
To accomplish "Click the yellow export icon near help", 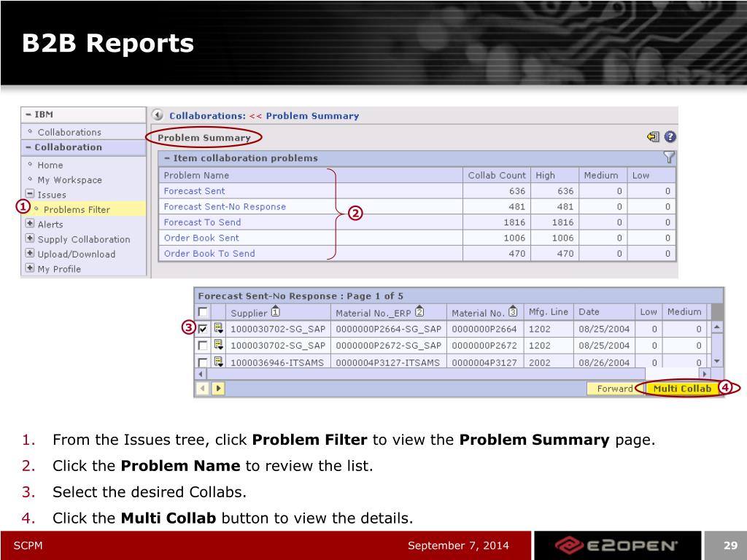I will [x=653, y=137].
